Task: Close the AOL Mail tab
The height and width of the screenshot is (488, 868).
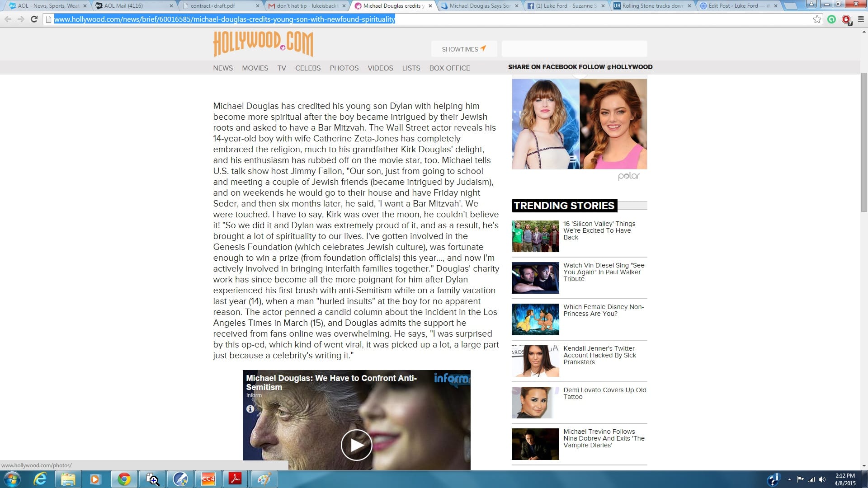Action: point(171,6)
